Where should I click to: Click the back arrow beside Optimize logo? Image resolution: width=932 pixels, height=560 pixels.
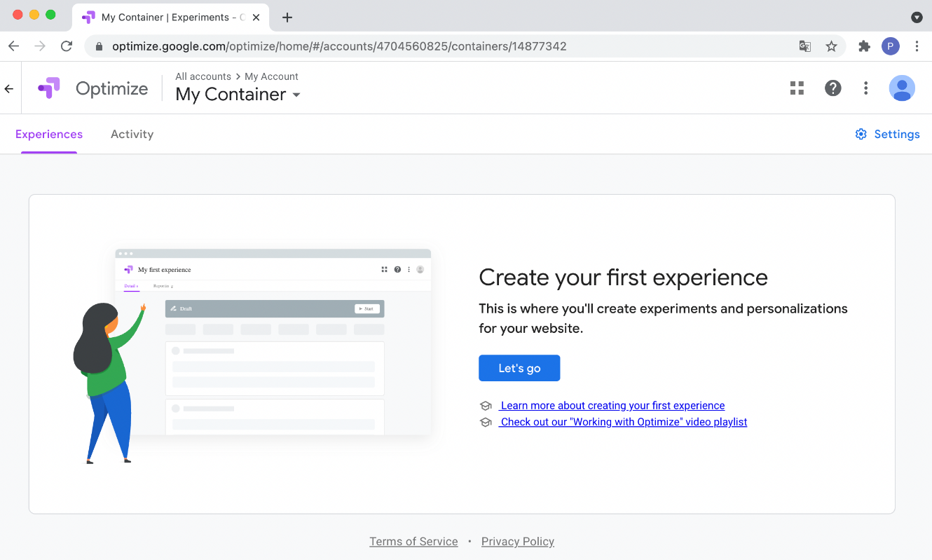tap(9, 89)
